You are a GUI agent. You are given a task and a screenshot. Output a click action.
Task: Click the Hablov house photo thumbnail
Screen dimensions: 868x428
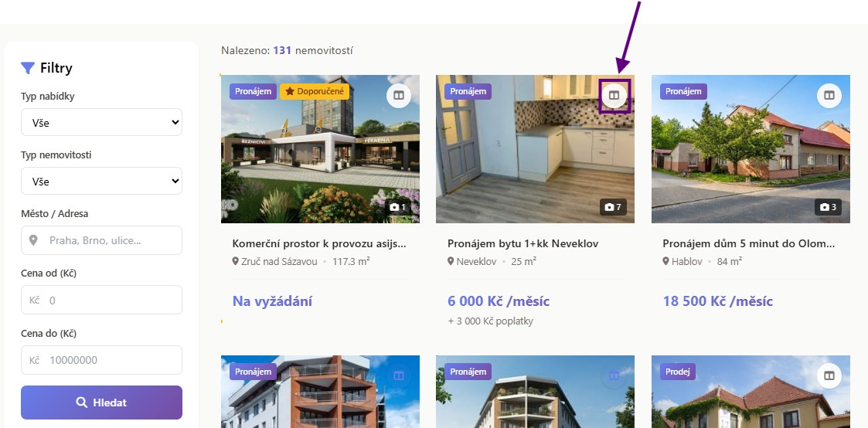coord(751,149)
